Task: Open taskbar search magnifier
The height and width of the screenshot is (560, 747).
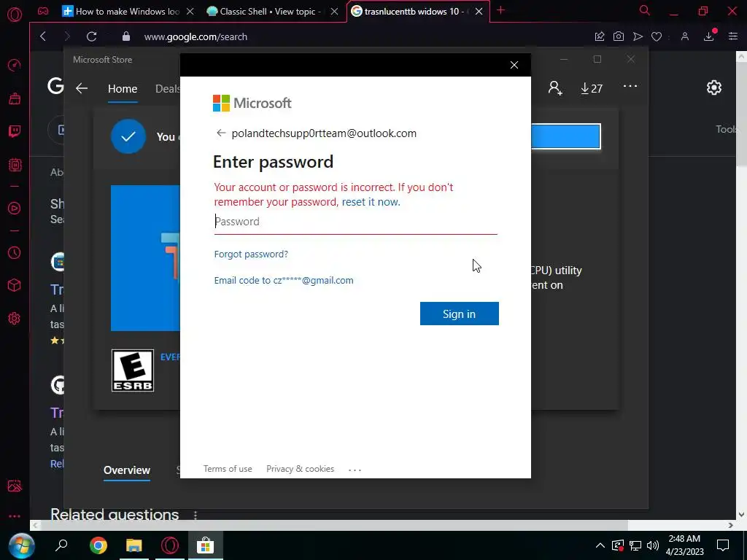Action: pyautogui.click(x=61, y=545)
